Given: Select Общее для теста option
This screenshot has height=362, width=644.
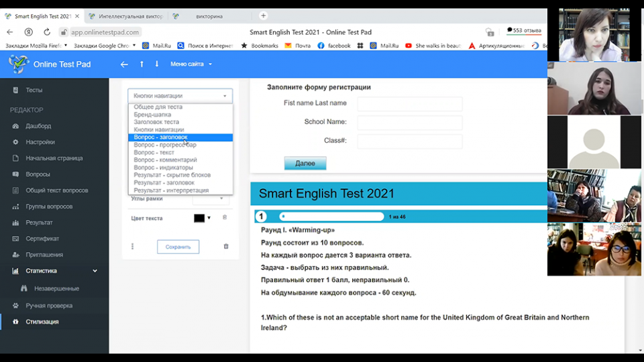Looking at the screenshot, I should point(180,107).
